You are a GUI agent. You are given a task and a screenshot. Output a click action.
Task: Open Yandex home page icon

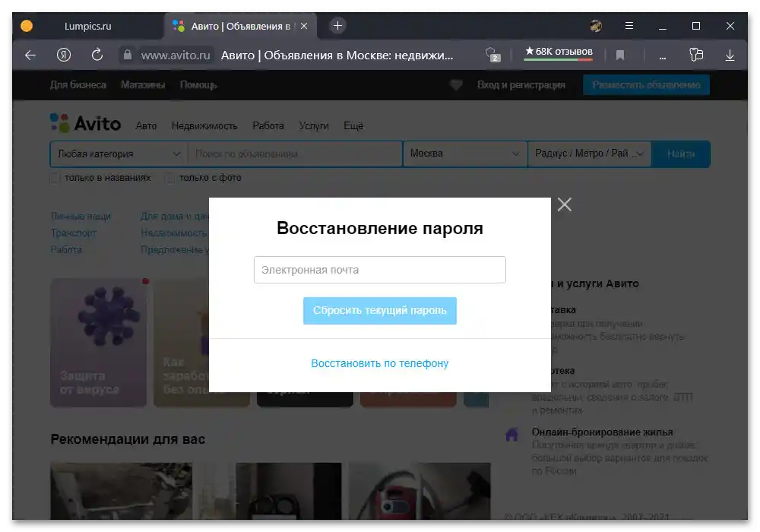click(x=64, y=55)
